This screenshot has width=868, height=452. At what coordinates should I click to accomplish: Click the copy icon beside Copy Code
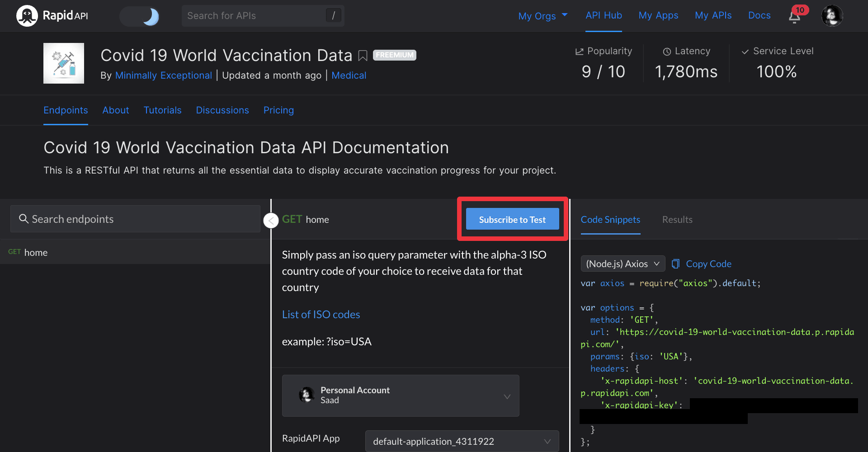pos(675,264)
